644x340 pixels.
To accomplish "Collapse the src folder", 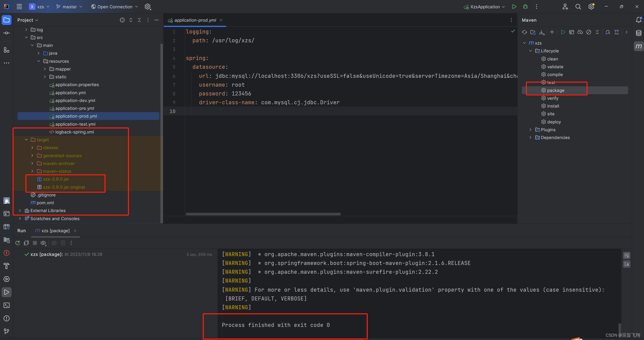I will pos(26,38).
